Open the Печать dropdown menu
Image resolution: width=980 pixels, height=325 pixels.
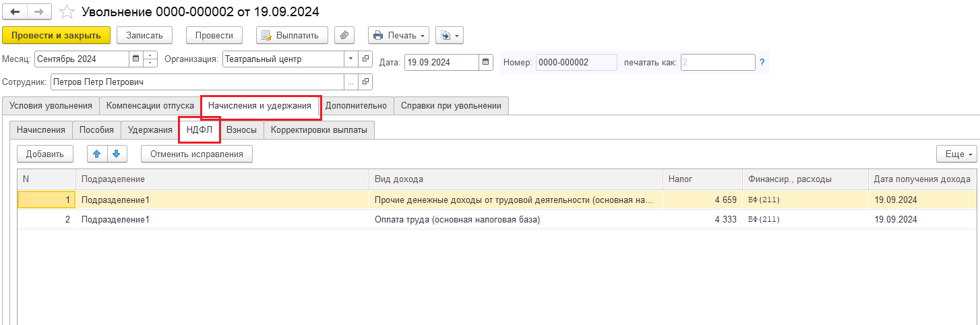click(x=398, y=35)
